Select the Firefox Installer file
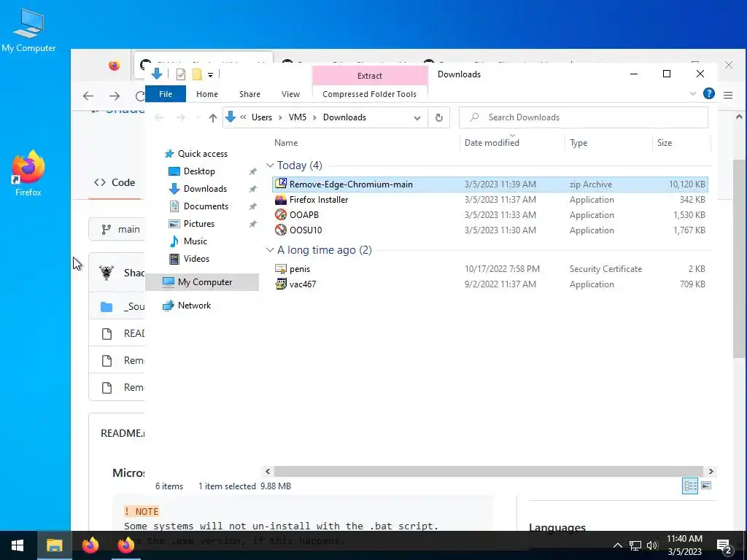Viewport: 747px width, 560px height. pyautogui.click(x=489, y=200)
